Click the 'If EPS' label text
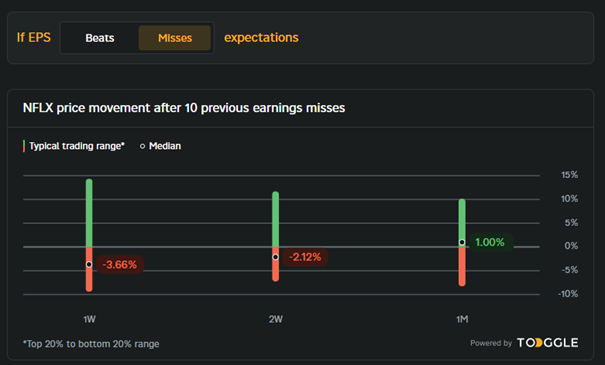605x365 pixels. 34,37
